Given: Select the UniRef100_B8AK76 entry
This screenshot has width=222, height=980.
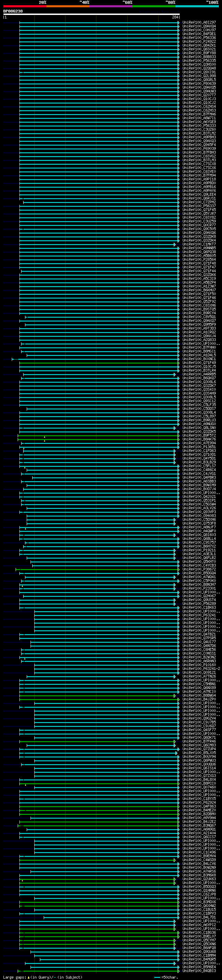Looking at the screenshot, I should coord(199,439).
